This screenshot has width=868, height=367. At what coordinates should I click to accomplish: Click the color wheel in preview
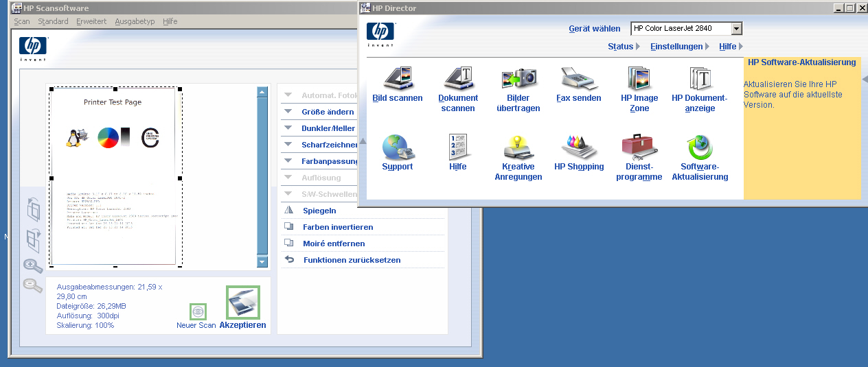point(108,137)
